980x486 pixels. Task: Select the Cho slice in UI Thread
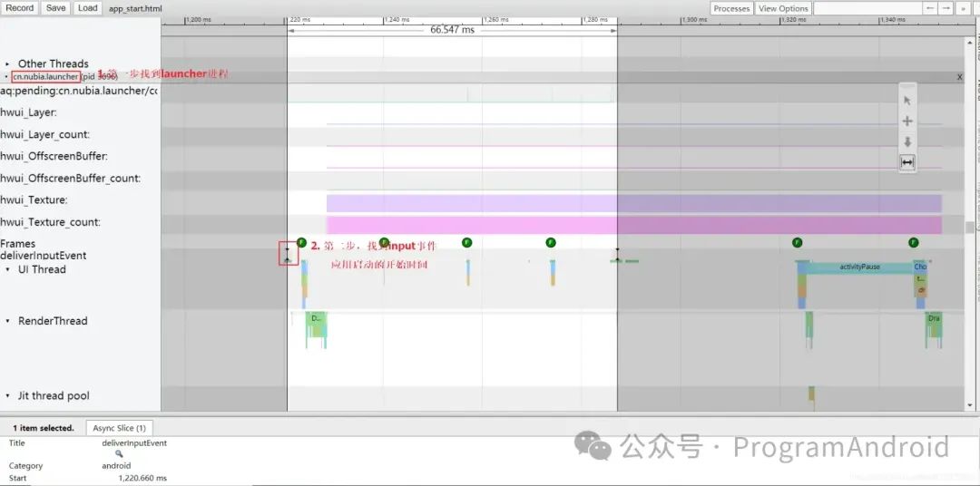click(920, 267)
